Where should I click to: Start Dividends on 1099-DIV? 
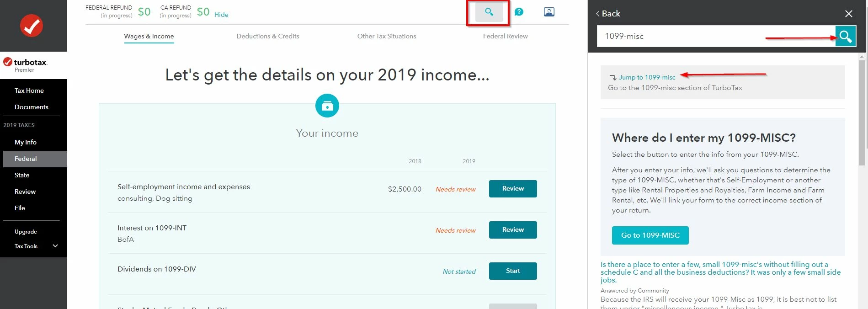513,271
